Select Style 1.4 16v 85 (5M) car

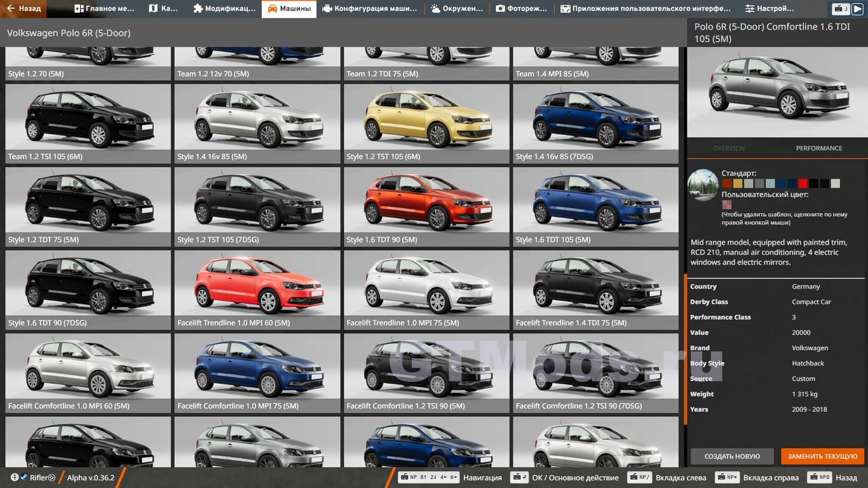pyautogui.click(x=257, y=123)
